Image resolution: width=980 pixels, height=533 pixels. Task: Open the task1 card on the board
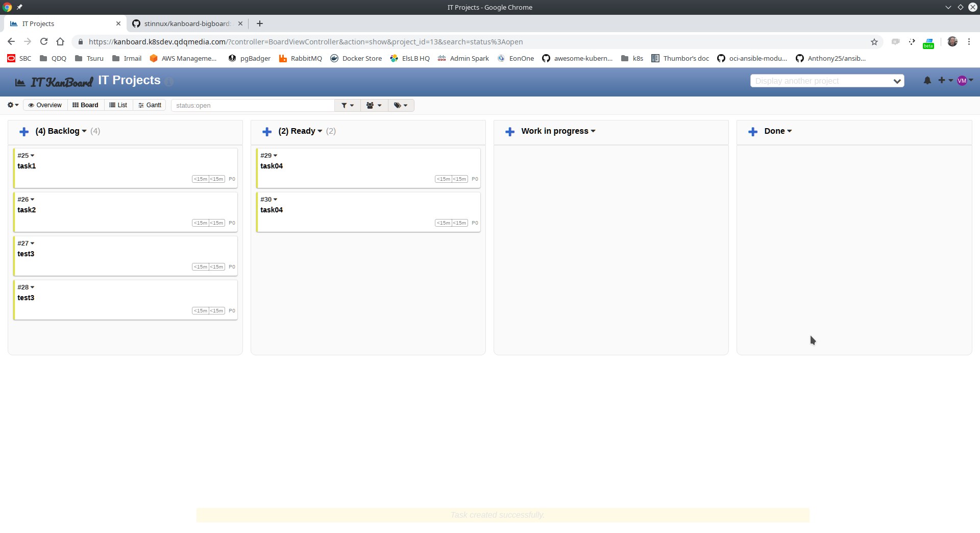coord(28,166)
